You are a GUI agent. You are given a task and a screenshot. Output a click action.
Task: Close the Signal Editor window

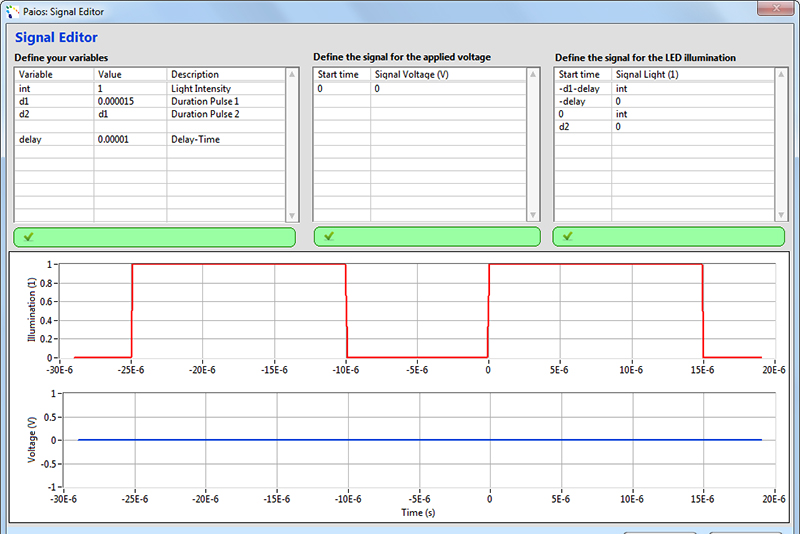pyautogui.click(x=776, y=8)
